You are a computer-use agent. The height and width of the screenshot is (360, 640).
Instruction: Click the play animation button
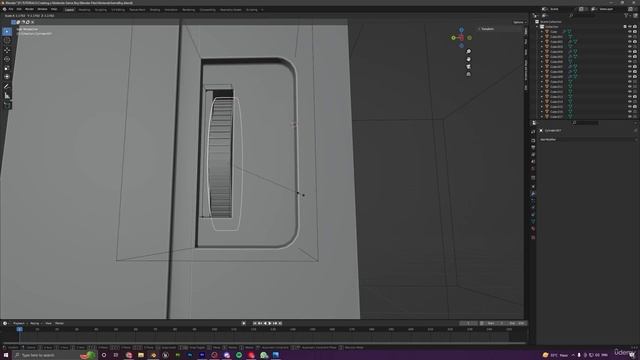(270, 323)
